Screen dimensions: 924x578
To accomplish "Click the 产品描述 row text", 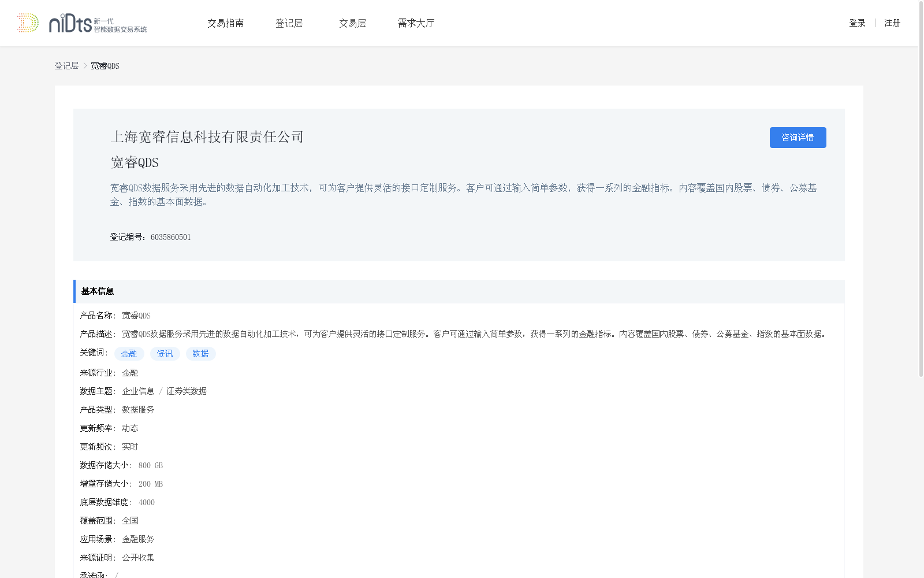I will 475,334.
